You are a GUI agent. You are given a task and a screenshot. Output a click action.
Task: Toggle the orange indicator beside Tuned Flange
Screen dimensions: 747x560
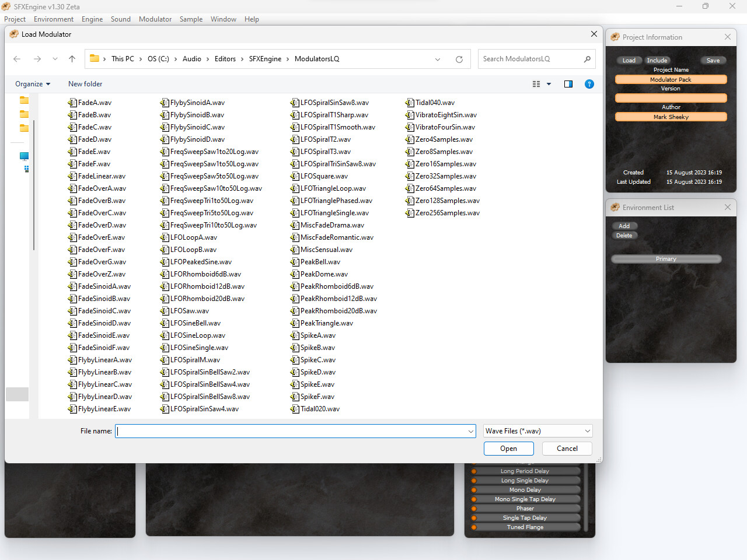473,527
